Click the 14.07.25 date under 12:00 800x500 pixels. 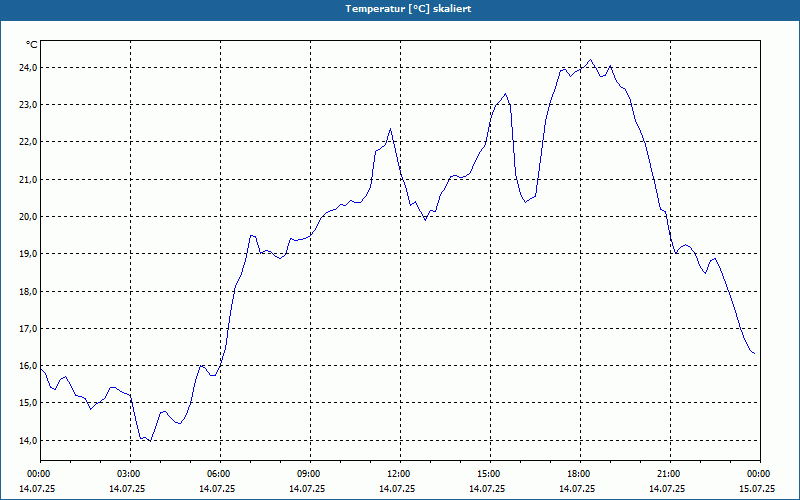coord(397,489)
